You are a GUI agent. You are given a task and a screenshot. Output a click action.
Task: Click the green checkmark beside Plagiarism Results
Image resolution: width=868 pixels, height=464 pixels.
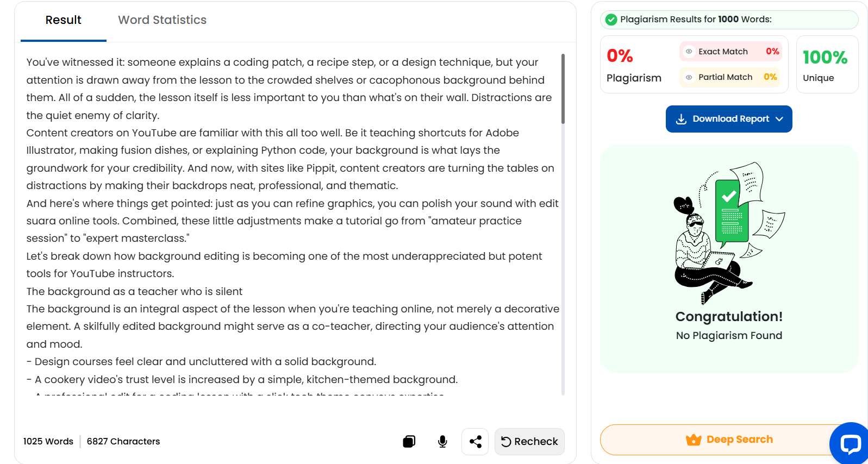coord(611,20)
